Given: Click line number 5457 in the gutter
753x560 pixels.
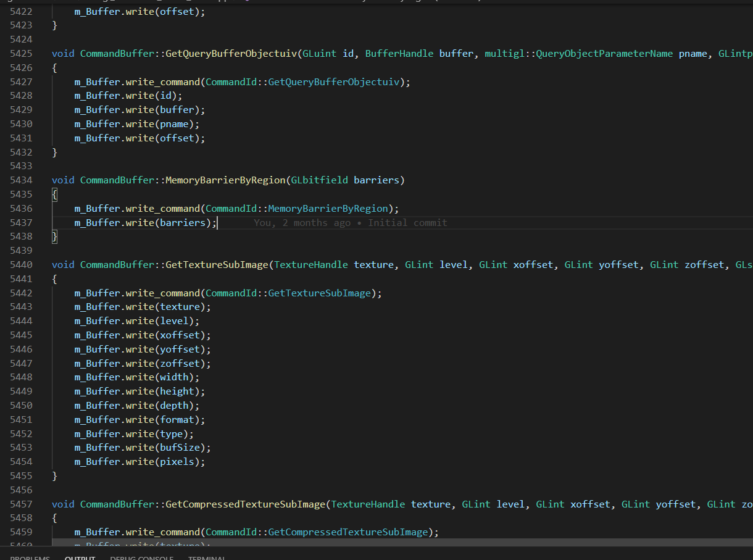Looking at the screenshot, I should click(21, 504).
